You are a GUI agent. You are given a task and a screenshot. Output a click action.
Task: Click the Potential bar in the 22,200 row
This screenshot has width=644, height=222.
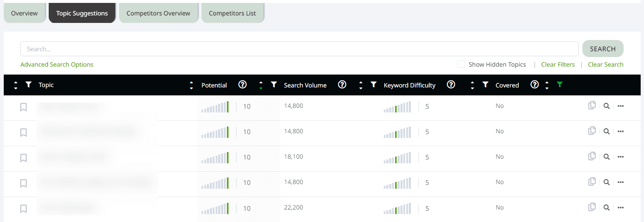(x=215, y=209)
